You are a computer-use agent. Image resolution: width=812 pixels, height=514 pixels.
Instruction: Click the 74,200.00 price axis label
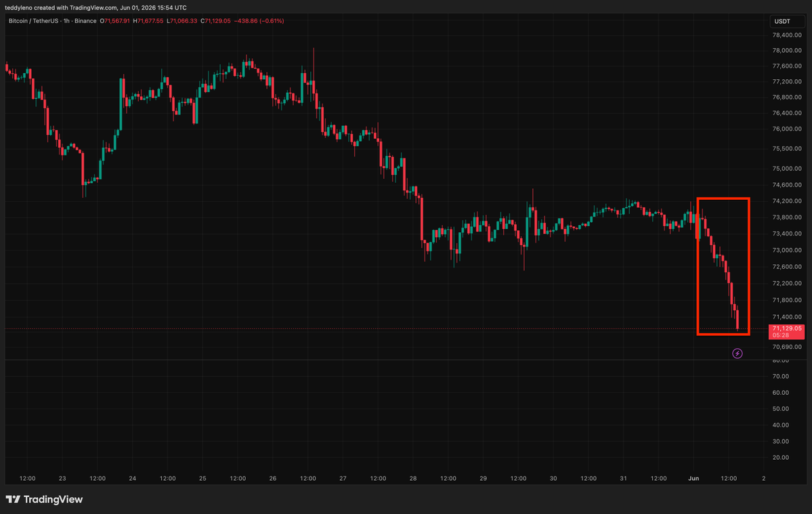(x=787, y=201)
